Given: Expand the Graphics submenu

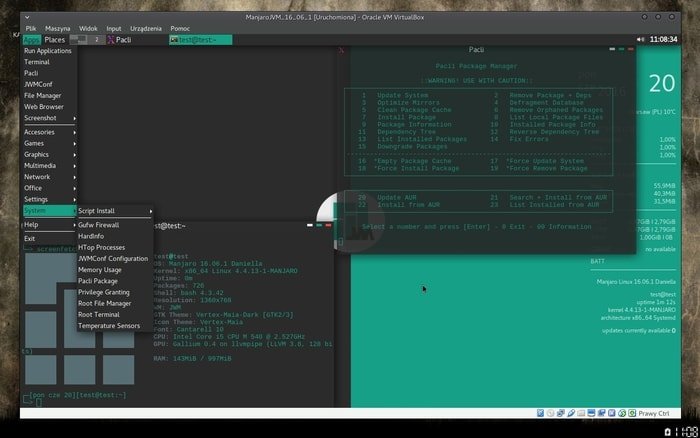Looking at the screenshot, I should click(49, 154).
